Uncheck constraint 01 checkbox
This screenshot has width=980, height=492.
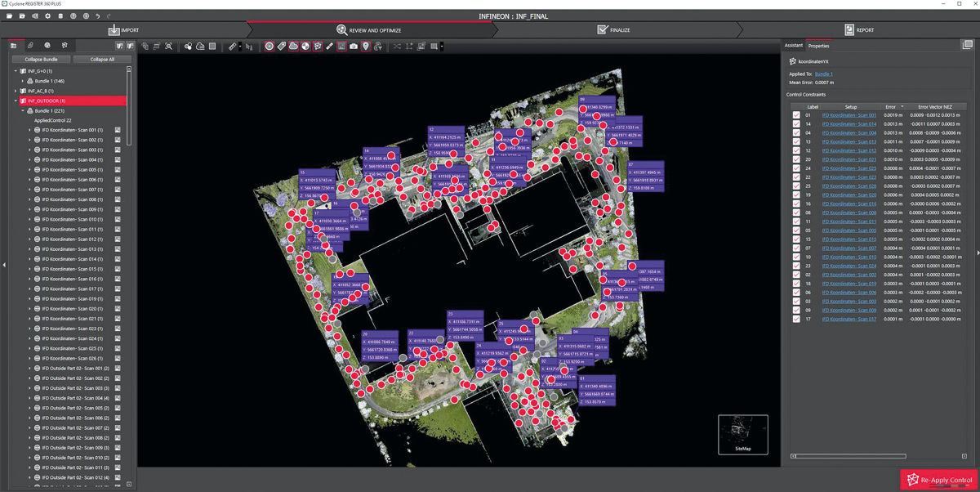(x=796, y=115)
